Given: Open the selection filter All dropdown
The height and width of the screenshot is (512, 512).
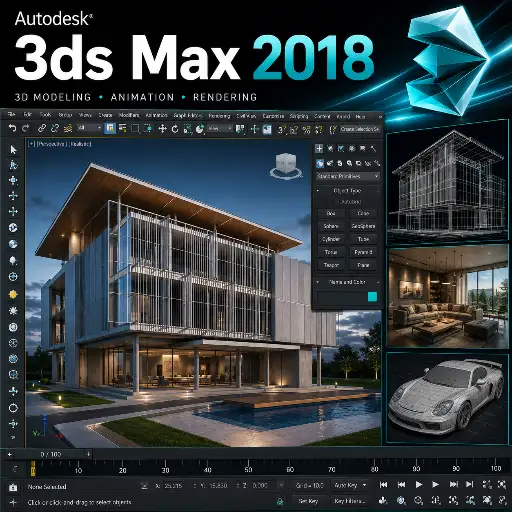Looking at the screenshot, I should [x=89, y=128].
